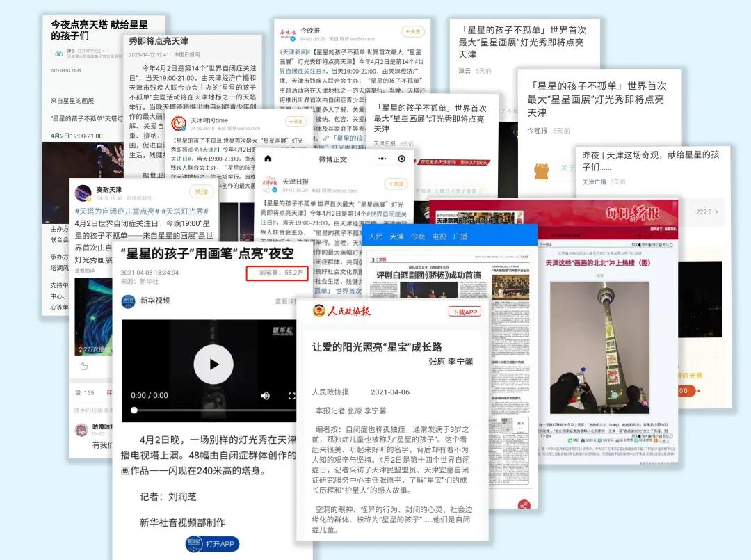Image resolution: width=751 pixels, height=560 pixels.
Task: Open the 电视 tab in blue bar
Action: [x=439, y=237]
